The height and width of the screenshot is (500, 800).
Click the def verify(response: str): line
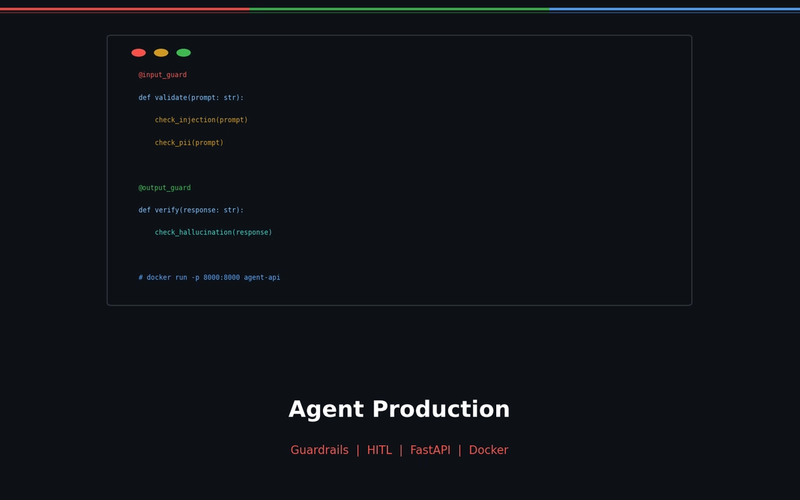click(191, 210)
